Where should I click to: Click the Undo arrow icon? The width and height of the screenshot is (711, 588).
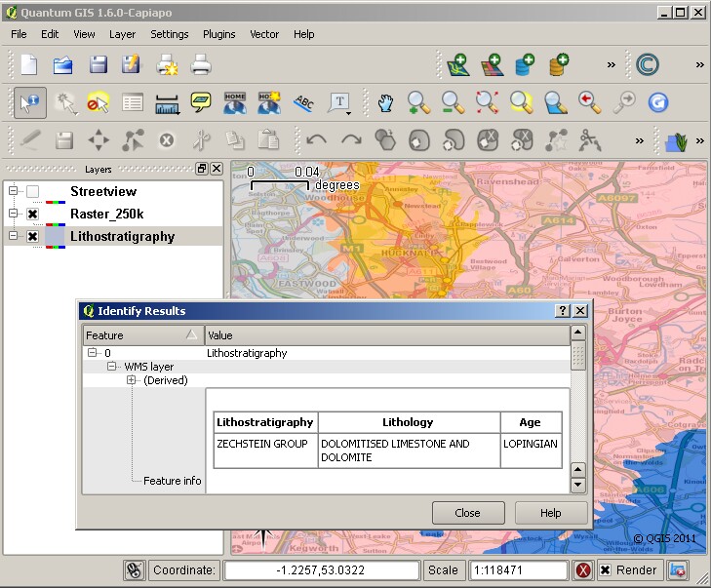coord(316,140)
